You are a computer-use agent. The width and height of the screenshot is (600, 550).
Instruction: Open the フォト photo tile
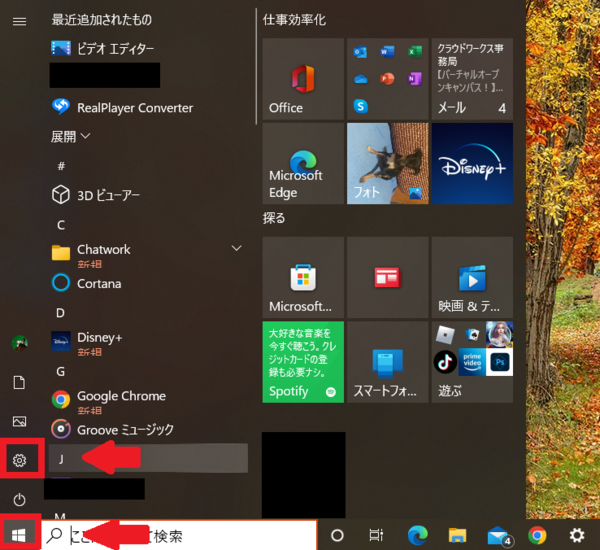pos(388,163)
